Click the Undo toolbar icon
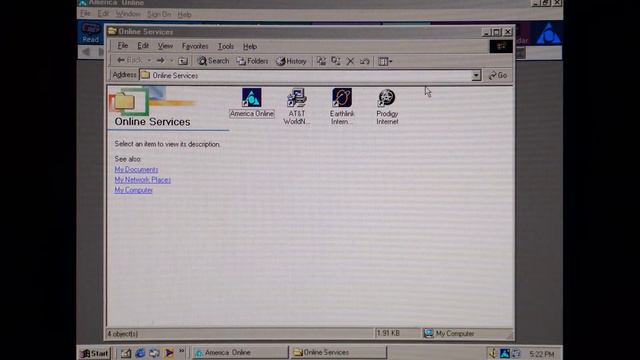 pos(364,61)
